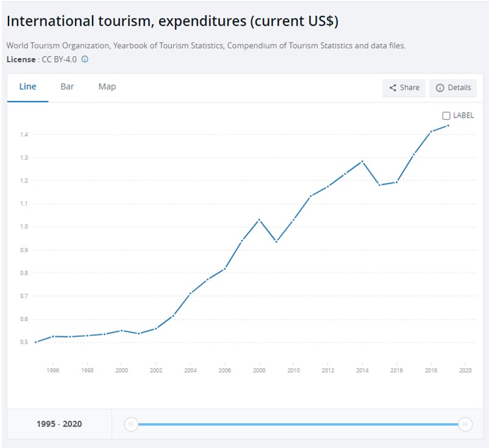
Task: Click the 2008 peak data point
Action: 260,219
